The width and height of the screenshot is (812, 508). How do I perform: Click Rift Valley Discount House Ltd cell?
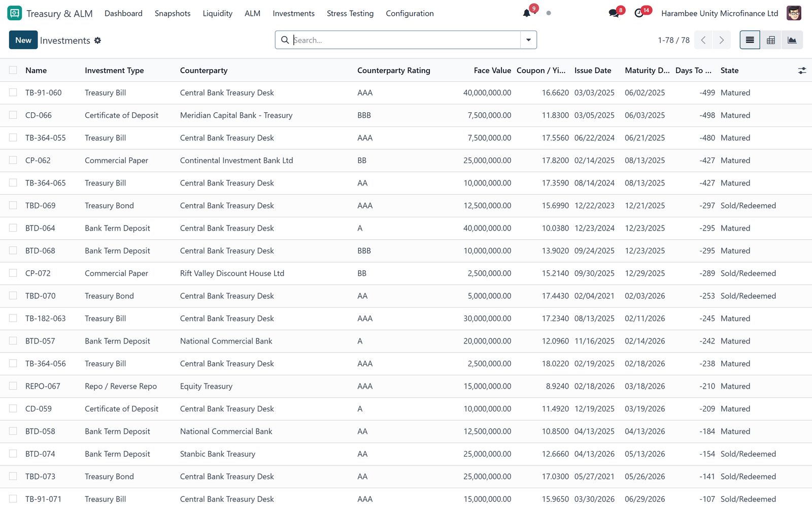[x=232, y=273]
